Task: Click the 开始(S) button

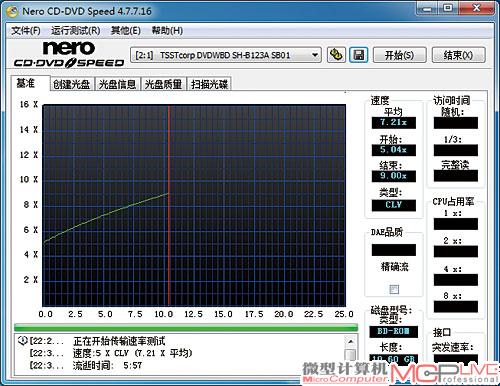Action: pos(399,55)
